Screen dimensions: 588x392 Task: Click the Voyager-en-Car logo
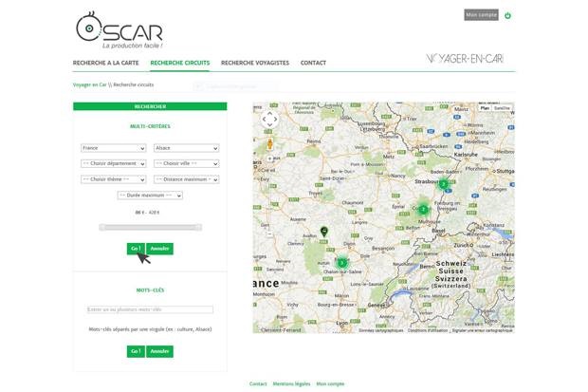[465, 59]
